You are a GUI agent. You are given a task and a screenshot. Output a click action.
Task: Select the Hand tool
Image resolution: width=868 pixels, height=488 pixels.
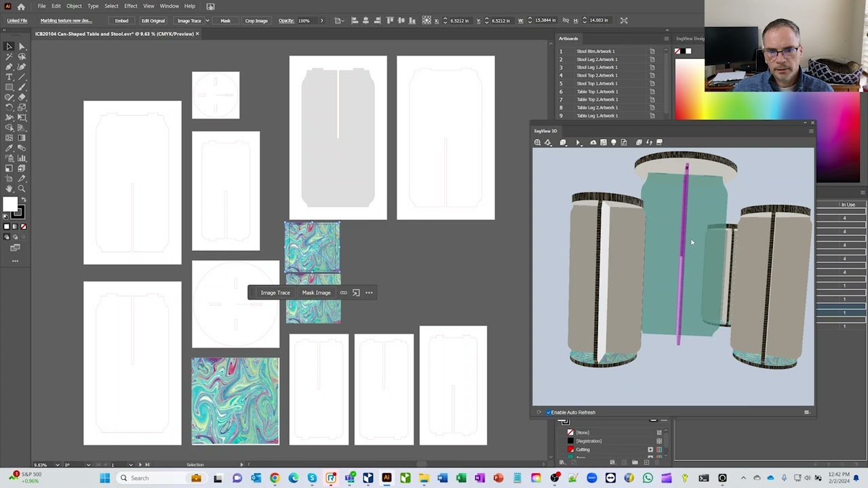(x=9, y=189)
